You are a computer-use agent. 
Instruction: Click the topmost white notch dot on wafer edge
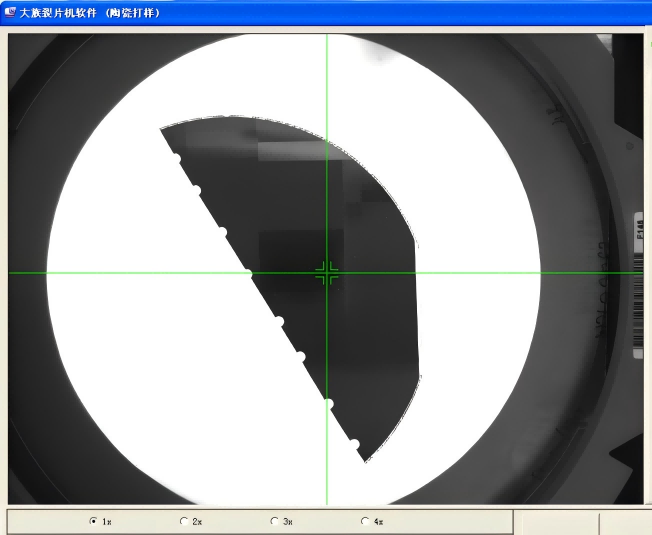[175, 159]
